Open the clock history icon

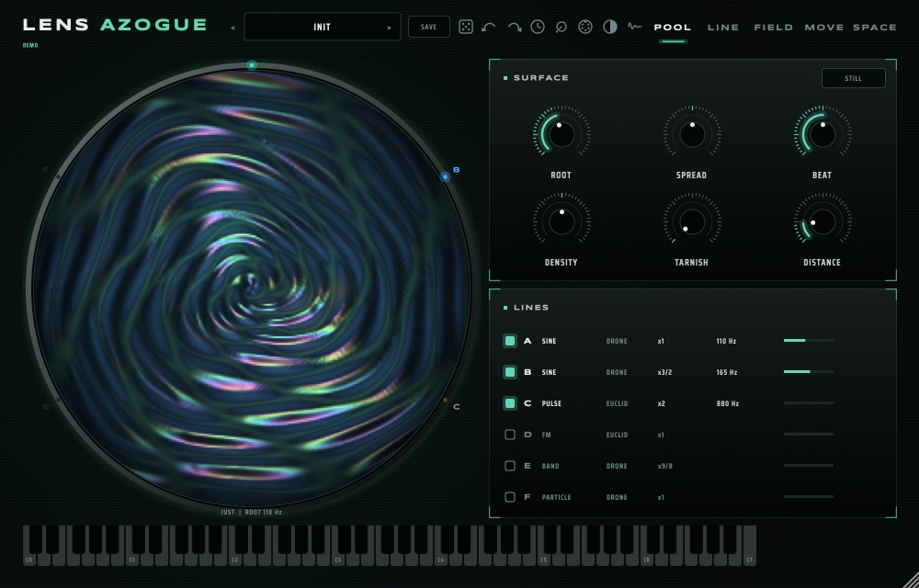coord(538,27)
